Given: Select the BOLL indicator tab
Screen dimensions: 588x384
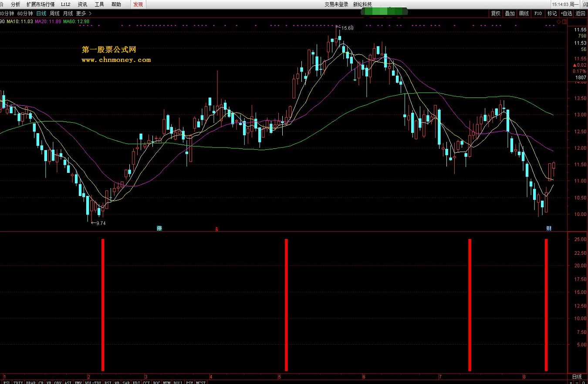Looking at the screenshot, I should [178, 382].
